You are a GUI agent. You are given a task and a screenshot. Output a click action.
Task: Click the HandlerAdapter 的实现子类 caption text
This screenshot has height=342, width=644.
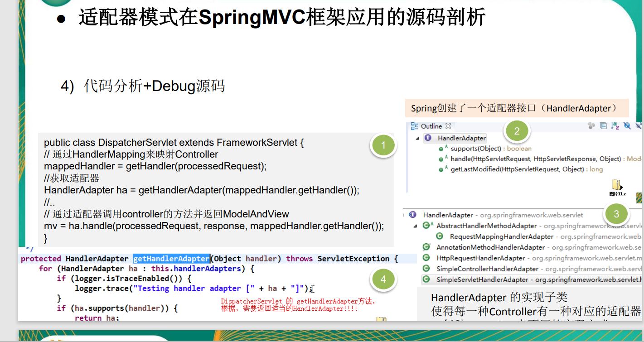[499, 298]
